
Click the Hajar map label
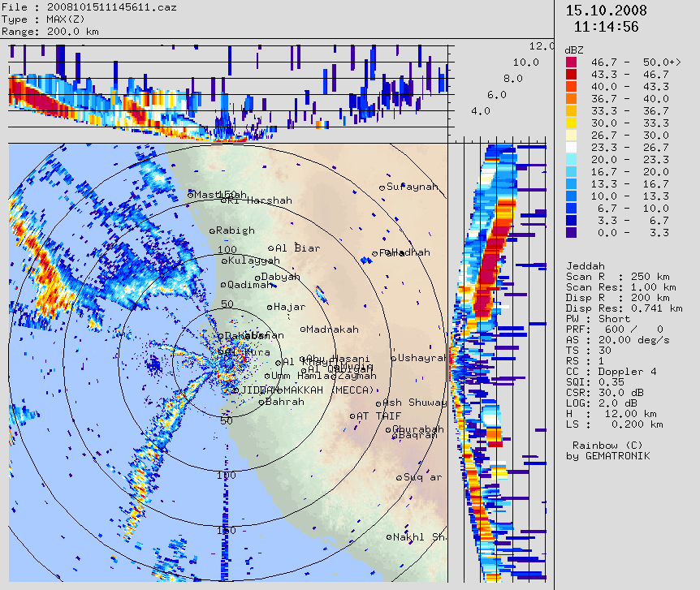pyautogui.click(x=289, y=307)
